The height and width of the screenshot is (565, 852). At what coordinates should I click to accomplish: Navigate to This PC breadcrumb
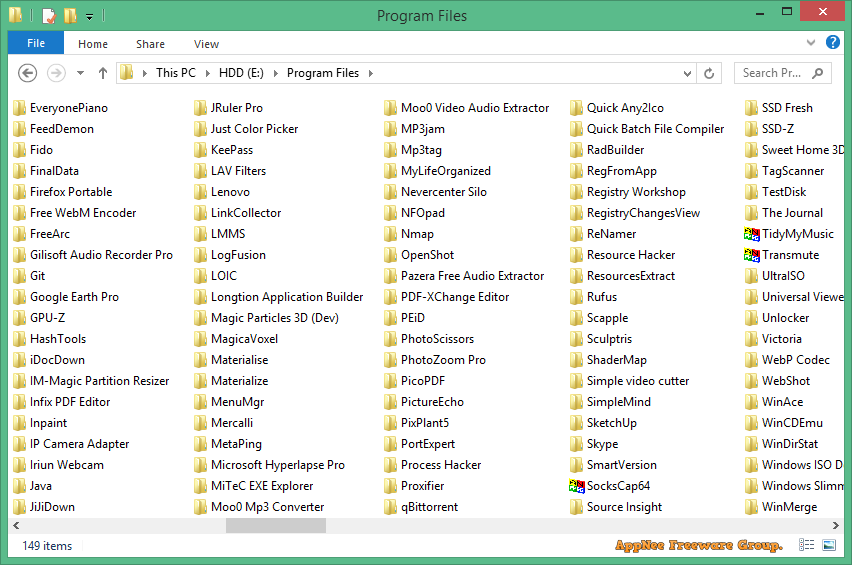coord(176,73)
